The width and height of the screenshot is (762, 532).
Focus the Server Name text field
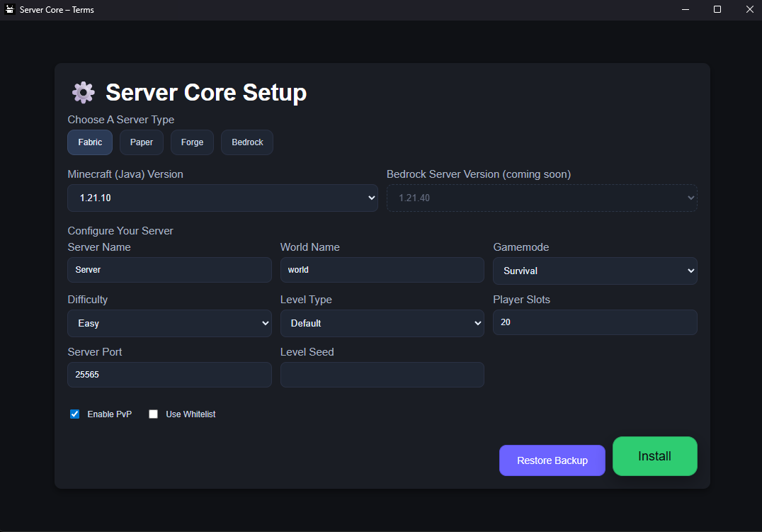tap(169, 270)
